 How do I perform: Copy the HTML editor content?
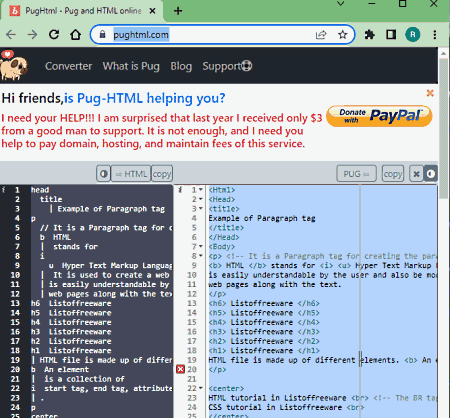pos(393,174)
